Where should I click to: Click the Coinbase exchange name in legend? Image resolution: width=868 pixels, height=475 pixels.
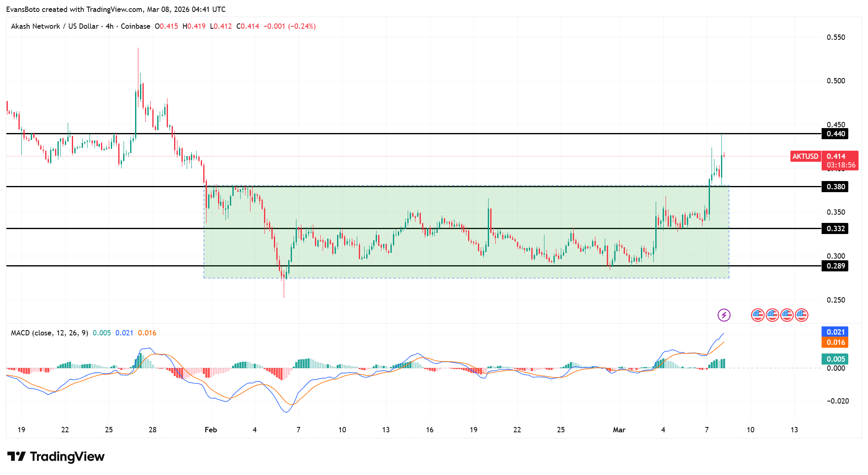(x=135, y=26)
